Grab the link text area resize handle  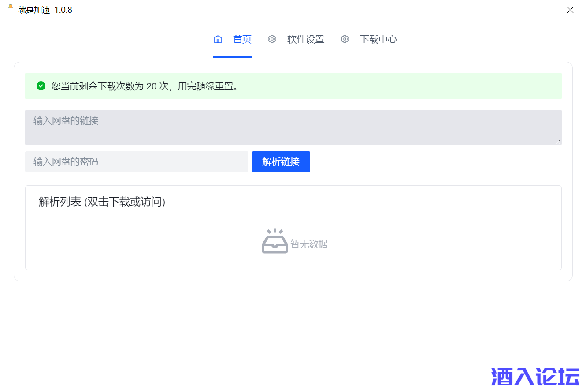coord(558,142)
